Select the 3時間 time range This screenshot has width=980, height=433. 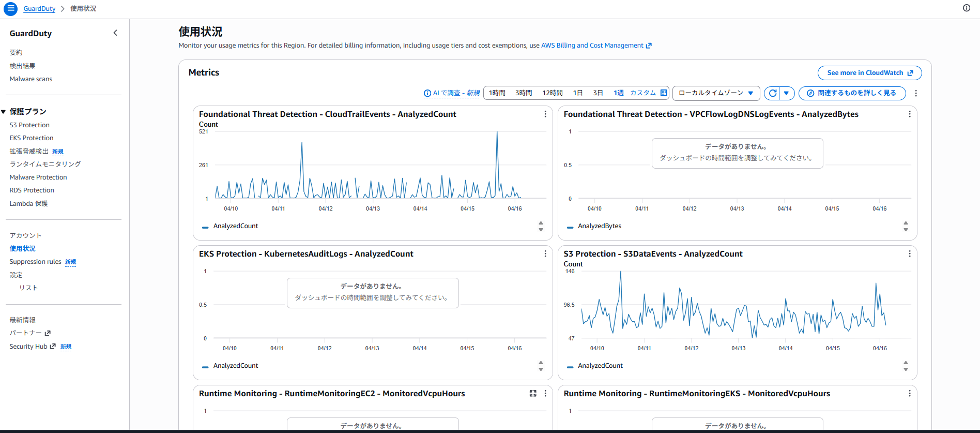pyautogui.click(x=524, y=93)
